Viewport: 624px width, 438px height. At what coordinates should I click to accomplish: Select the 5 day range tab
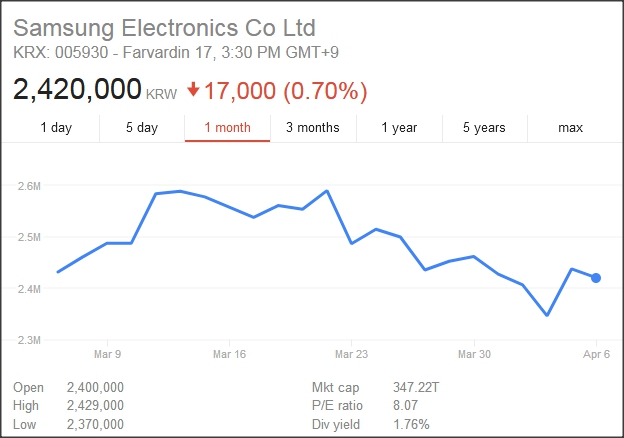click(142, 127)
